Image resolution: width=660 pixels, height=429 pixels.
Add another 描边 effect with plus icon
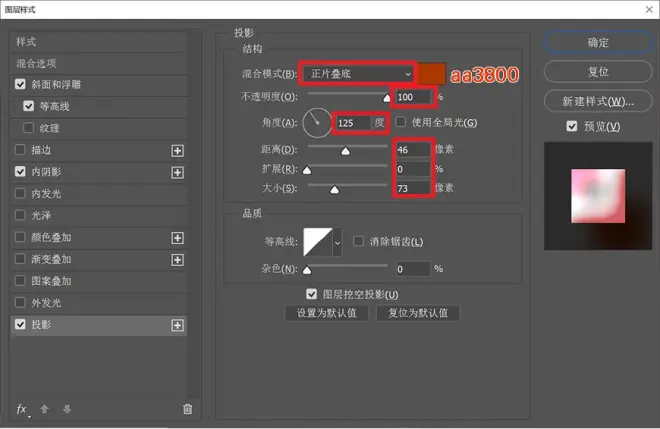point(178,151)
